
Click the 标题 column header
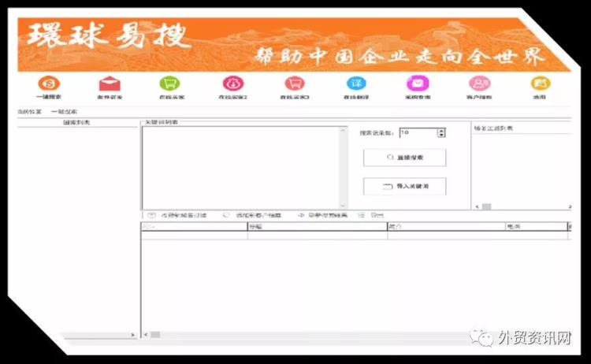tap(318, 226)
